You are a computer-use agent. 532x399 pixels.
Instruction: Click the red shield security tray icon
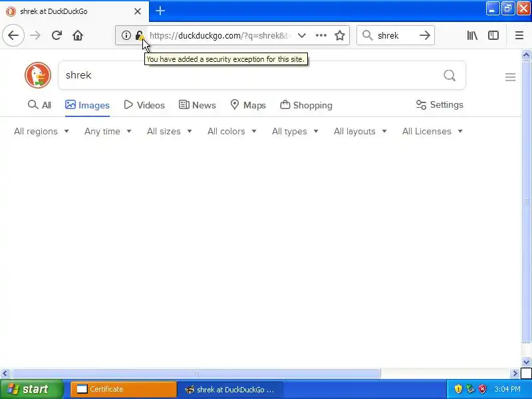(x=482, y=389)
